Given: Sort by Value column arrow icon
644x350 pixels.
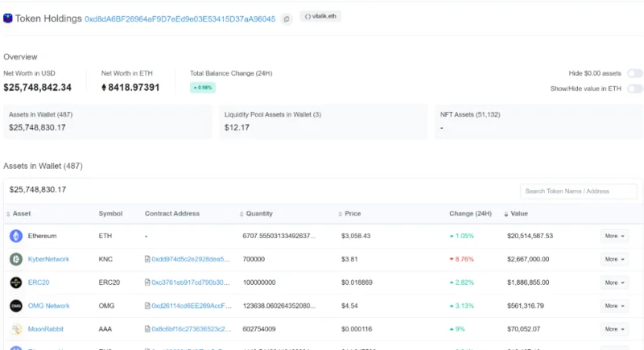Looking at the screenshot, I should 506,214.
